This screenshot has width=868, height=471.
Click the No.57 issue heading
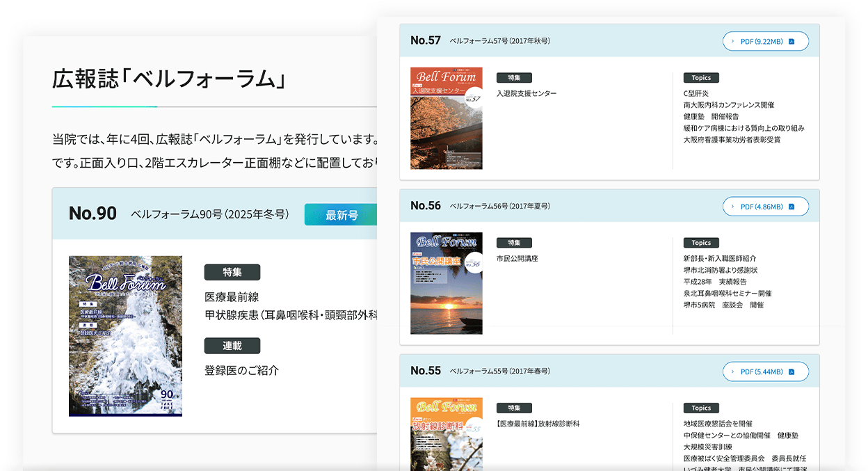coord(426,40)
